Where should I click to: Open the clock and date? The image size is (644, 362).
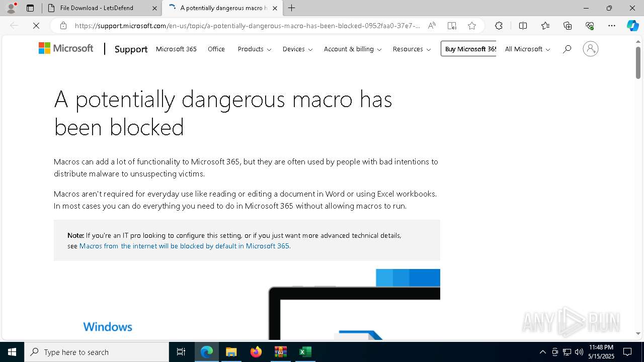[602, 352]
